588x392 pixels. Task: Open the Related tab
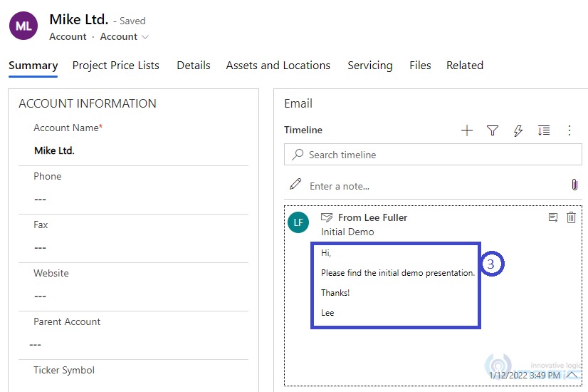[465, 66]
